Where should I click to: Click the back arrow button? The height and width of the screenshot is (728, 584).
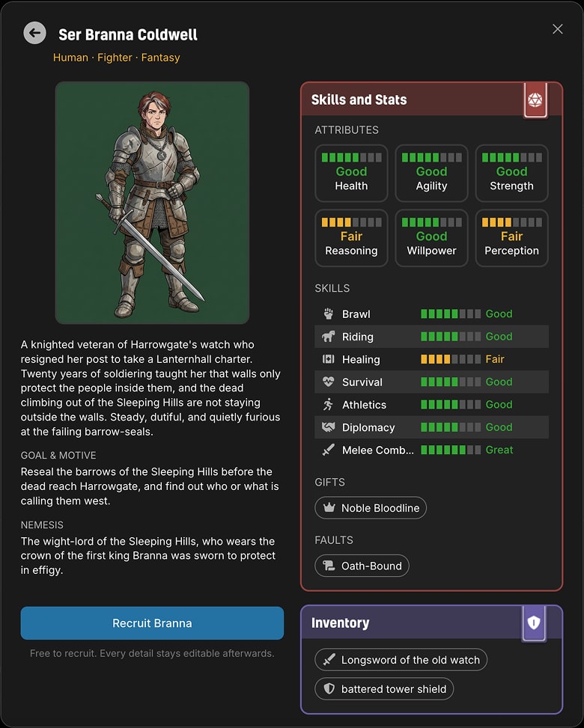coord(35,33)
